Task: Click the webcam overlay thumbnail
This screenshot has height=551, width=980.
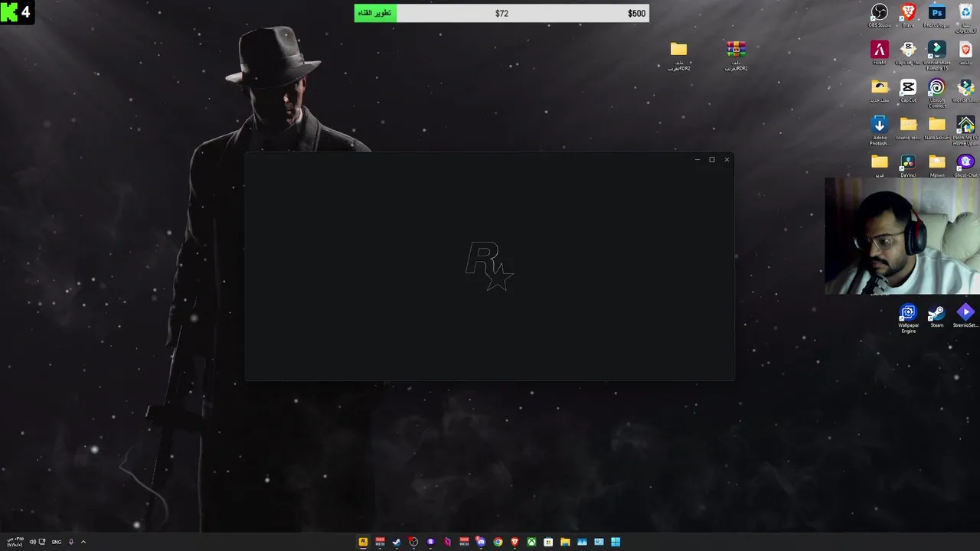Action: 902,236
